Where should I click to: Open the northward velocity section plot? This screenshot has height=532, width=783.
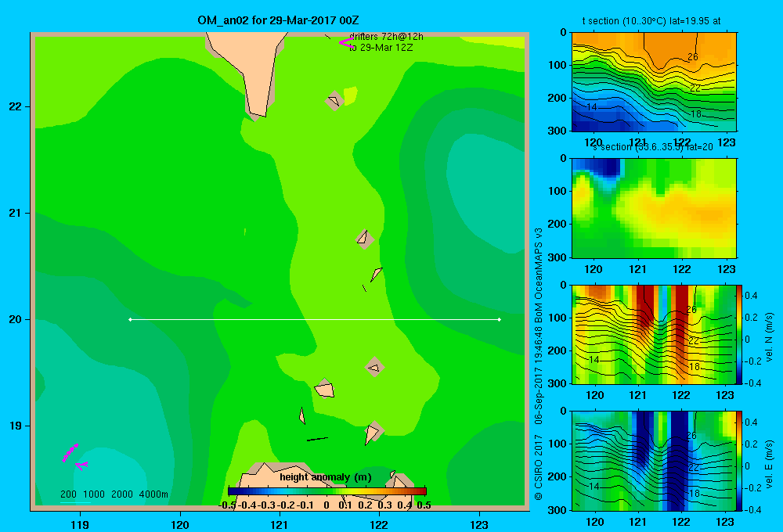tap(654, 334)
